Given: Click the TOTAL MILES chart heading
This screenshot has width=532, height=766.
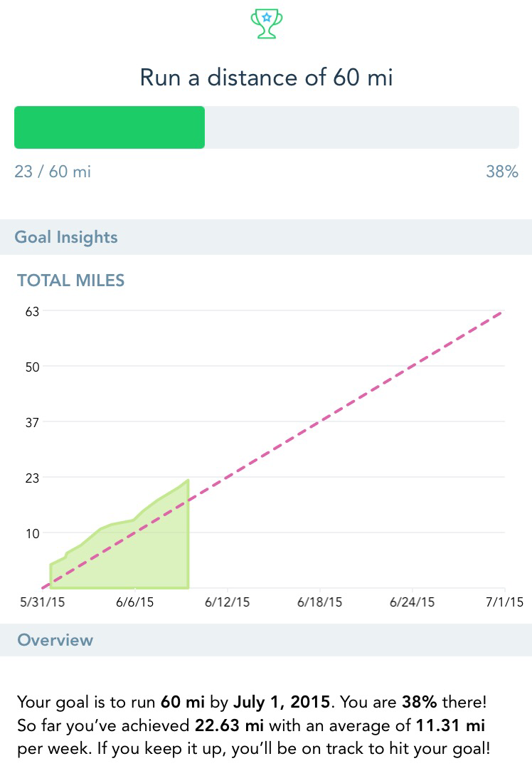Looking at the screenshot, I should (x=70, y=280).
